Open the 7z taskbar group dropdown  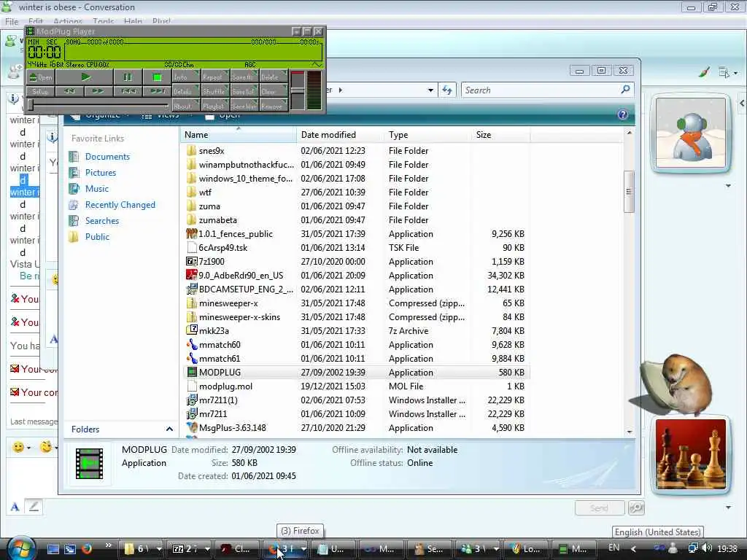point(207,549)
